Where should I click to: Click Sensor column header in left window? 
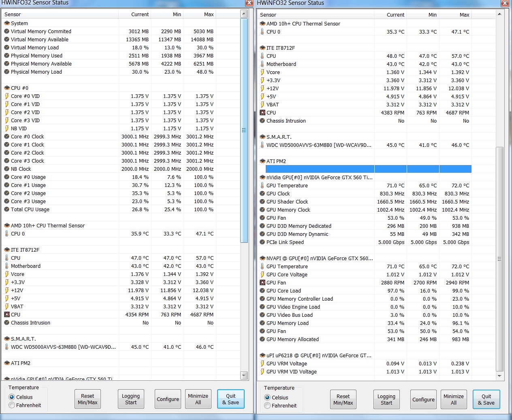[60, 15]
